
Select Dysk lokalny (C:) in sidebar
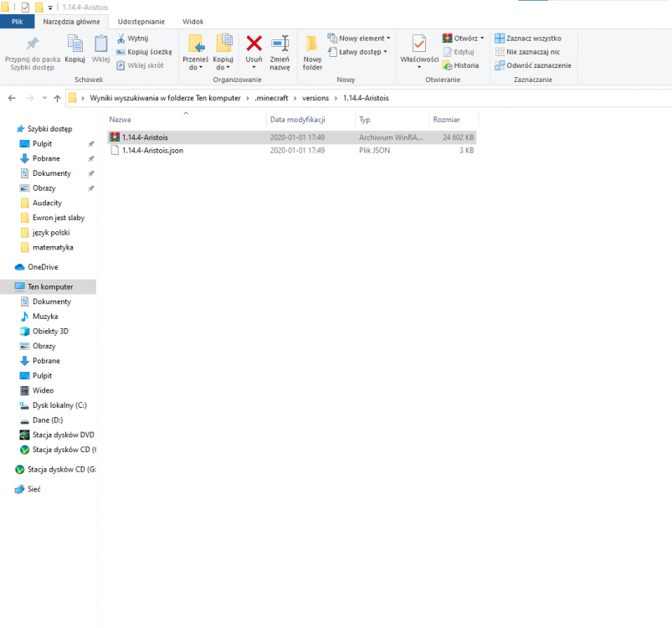(59, 405)
